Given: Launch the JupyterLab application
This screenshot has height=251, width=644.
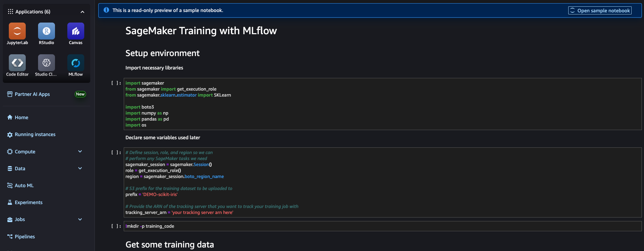Looking at the screenshot, I should pos(17,33).
